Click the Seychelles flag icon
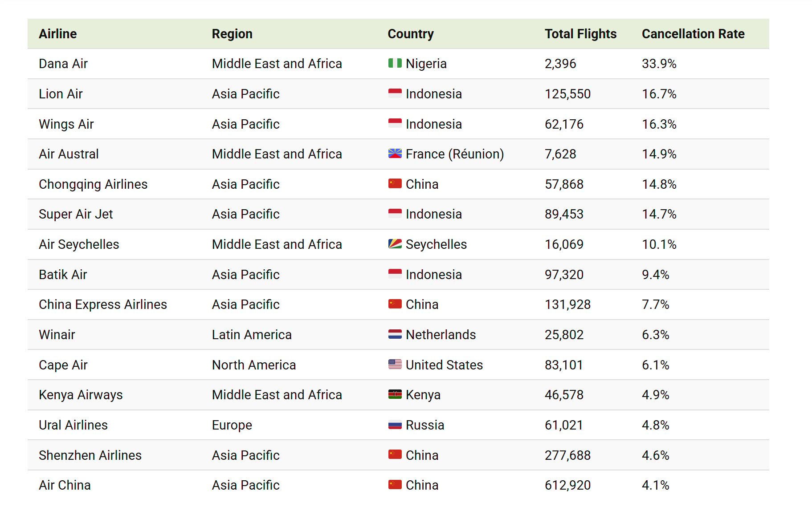Screen dimensions: 812x519 click(x=395, y=244)
